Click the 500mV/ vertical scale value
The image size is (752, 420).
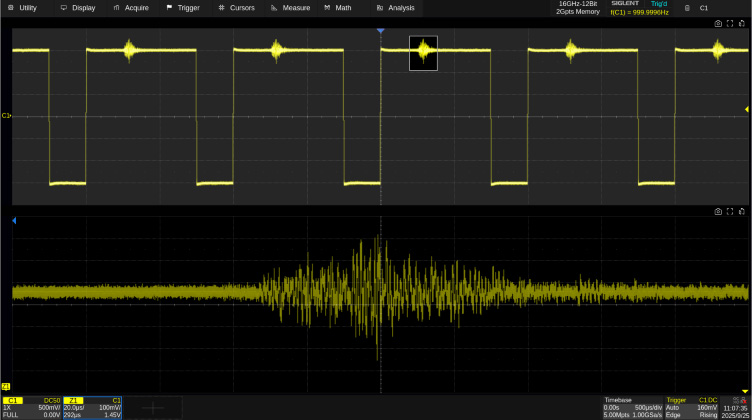click(x=49, y=408)
